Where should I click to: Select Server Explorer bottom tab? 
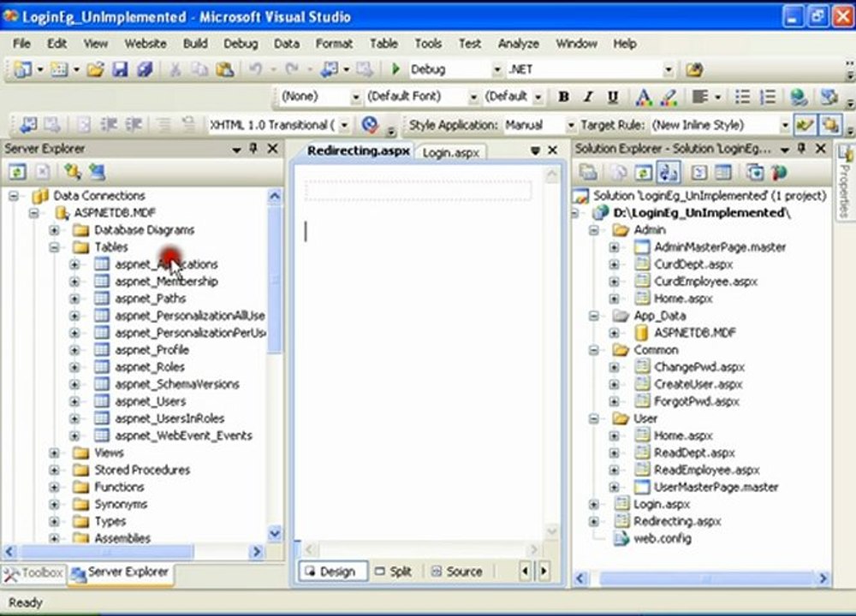point(121,573)
